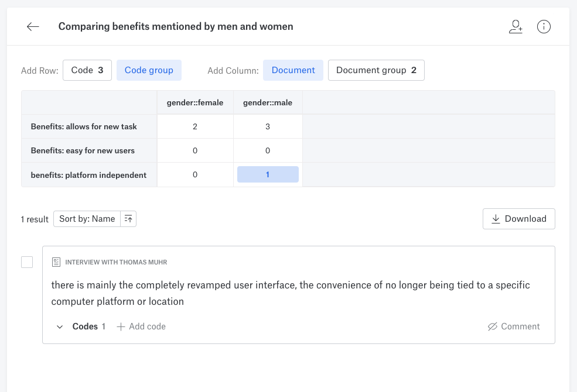Click the hidden comment eye-slash icon
577x392 pixels.
(493, 326)
